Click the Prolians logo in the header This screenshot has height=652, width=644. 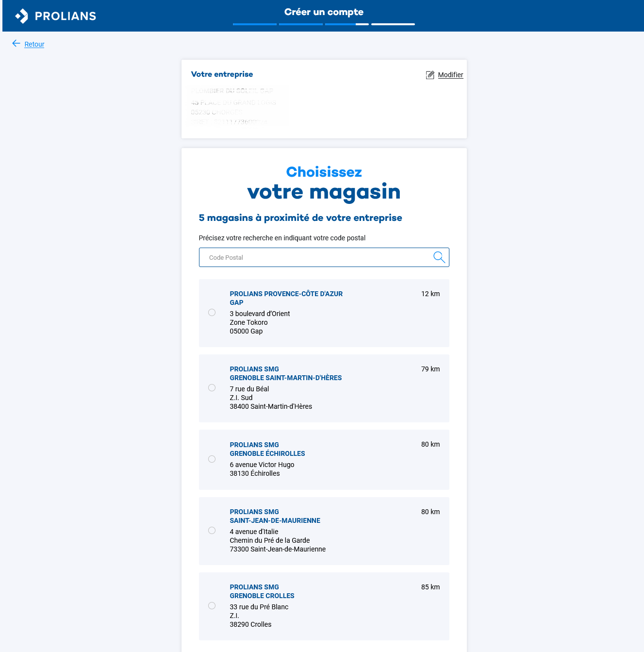55,16
